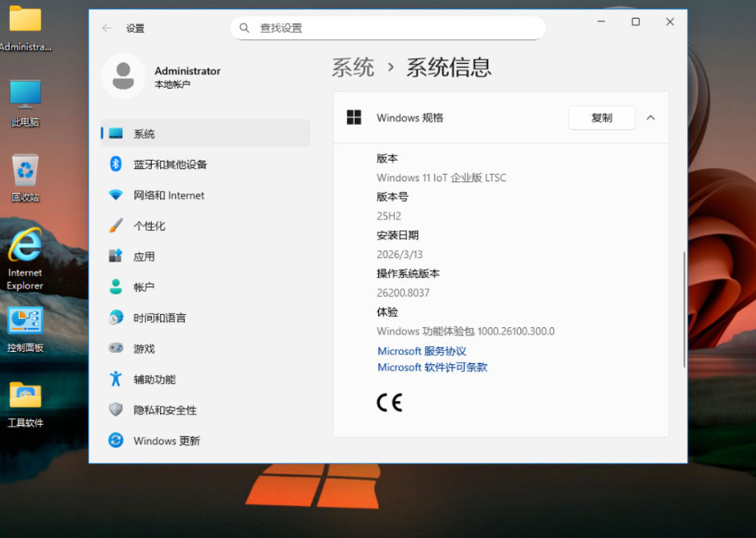The height and width of the screenshot is (538, 756).
Task: Open the gaming (游戏) controller icon
Action: [x=116, y=349]
